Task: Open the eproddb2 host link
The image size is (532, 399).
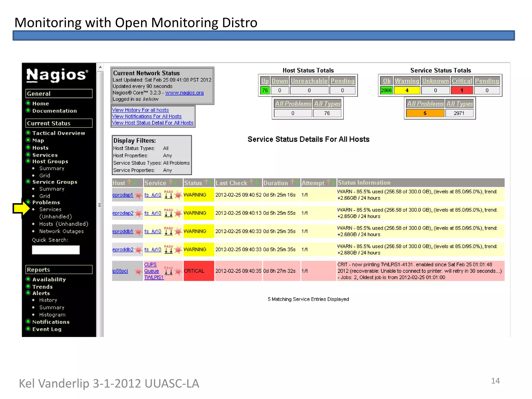Action: (123, 250)
